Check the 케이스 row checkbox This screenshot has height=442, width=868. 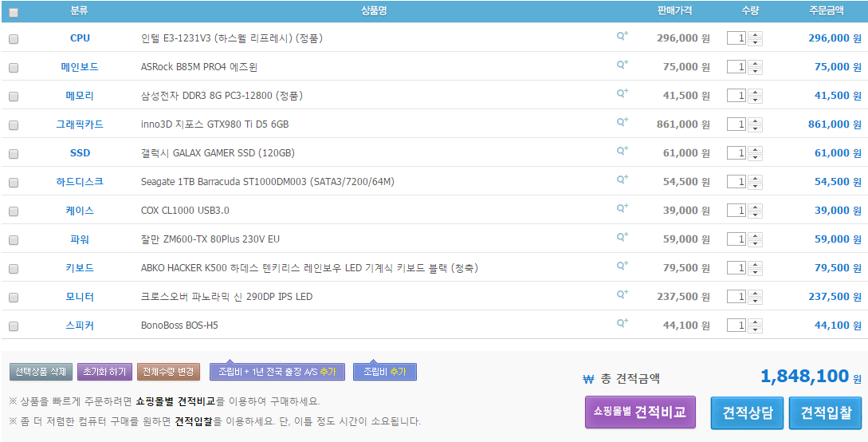click(14, 211)
